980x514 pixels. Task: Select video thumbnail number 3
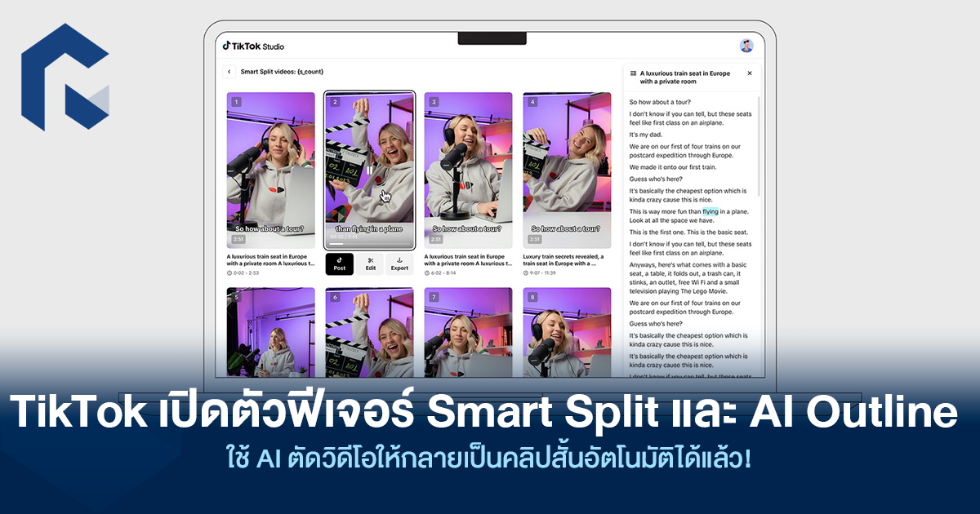[468, 170]
